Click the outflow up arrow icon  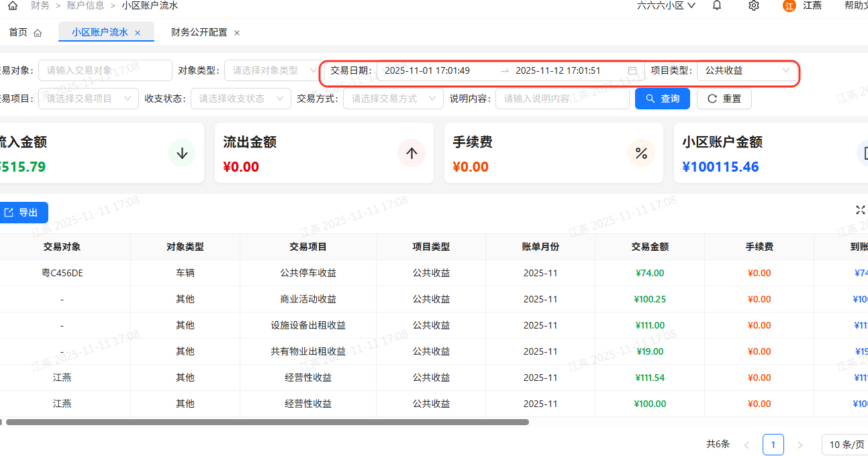(x=412, y=154)
